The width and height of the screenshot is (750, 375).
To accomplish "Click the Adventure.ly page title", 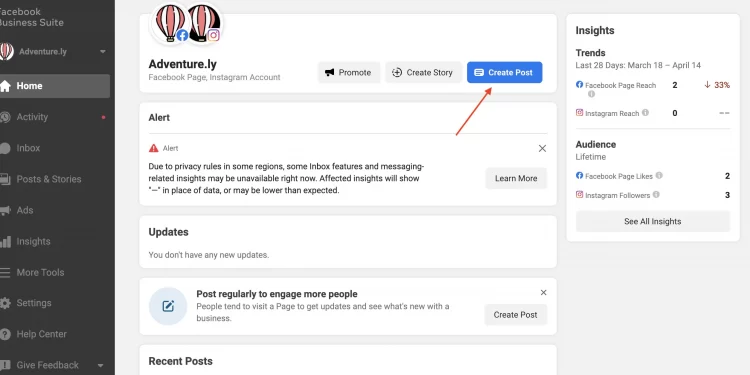I will click(183, 64).
